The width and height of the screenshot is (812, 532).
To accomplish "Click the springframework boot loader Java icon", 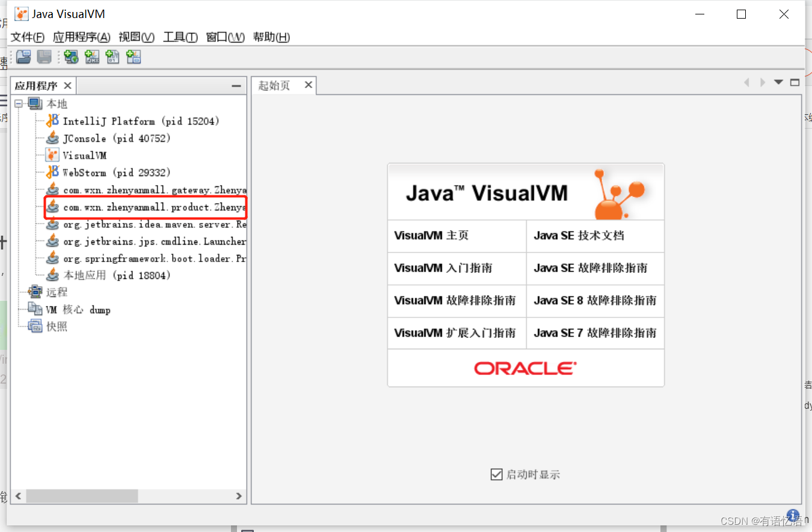I will coord(53,258).
